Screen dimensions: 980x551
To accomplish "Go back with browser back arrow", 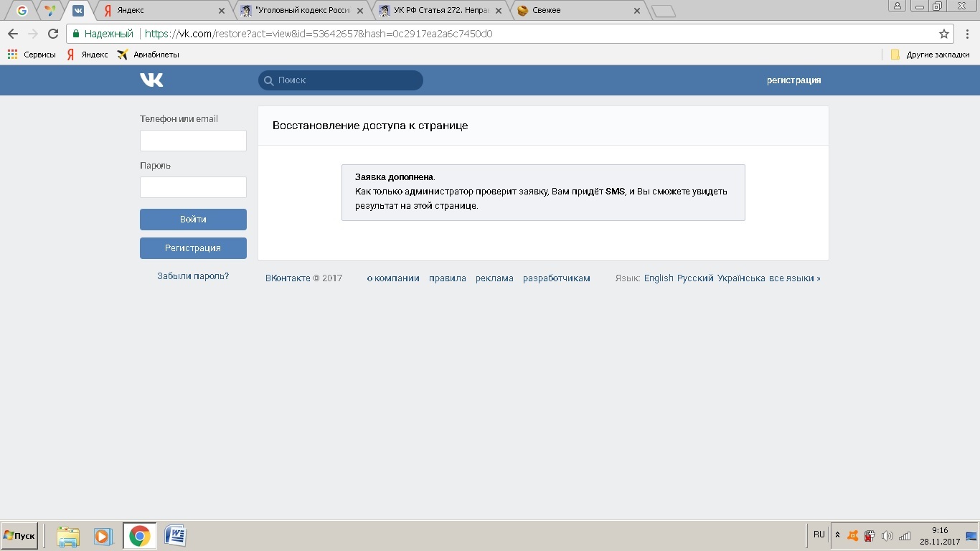I will pyautogui.click(x=13, y=34).
